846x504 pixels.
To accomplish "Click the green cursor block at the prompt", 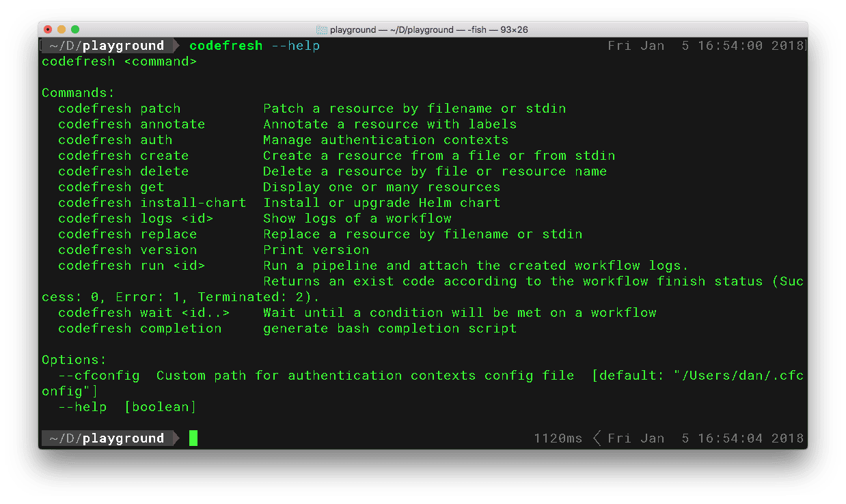I will [193, 438].
